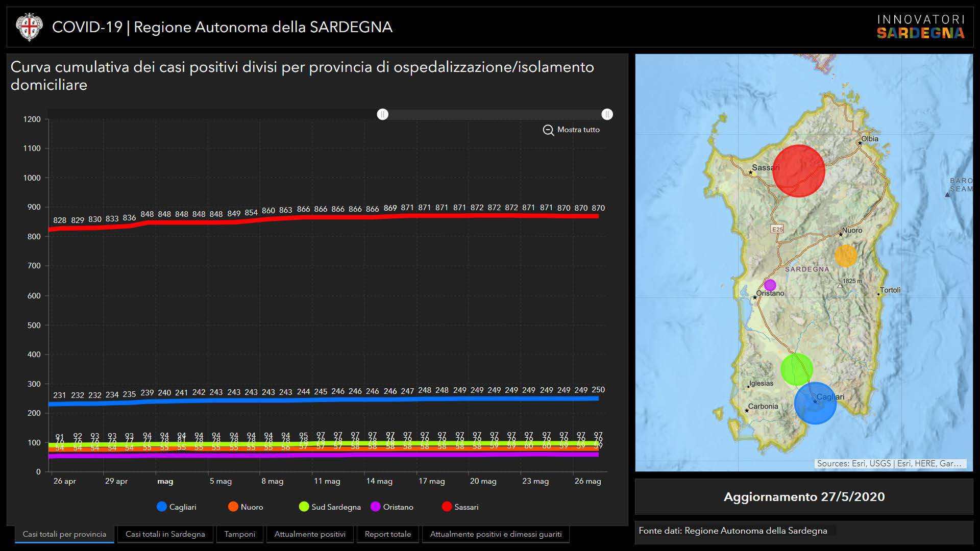The width and height of the screenshot is (980, 551).
Task: Toggle the Nuoro series in legend
Action: 246,507
